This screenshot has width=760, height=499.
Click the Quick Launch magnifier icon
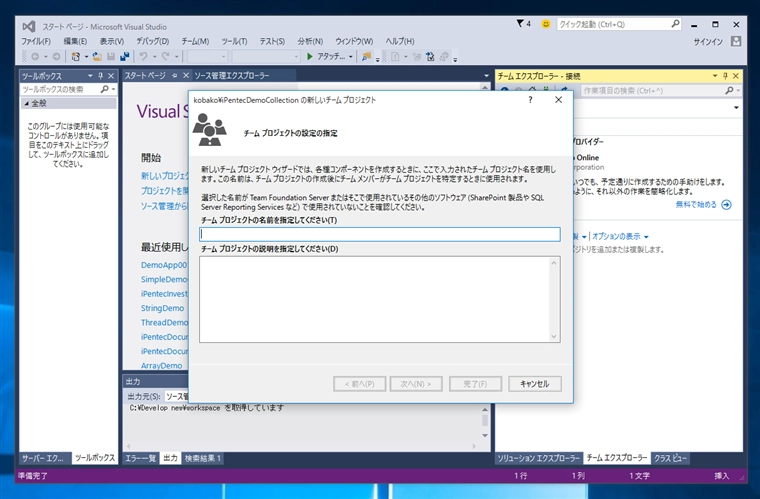[675, 24]
